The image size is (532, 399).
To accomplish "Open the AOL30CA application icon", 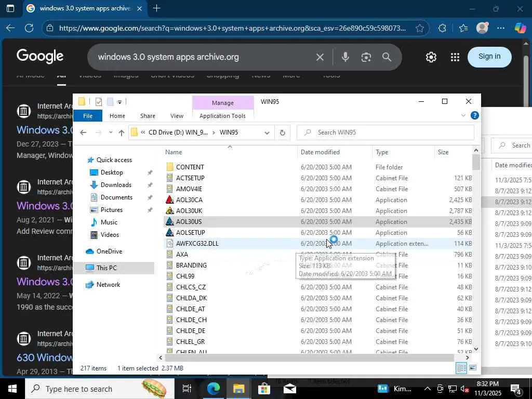I will point(170,200).
